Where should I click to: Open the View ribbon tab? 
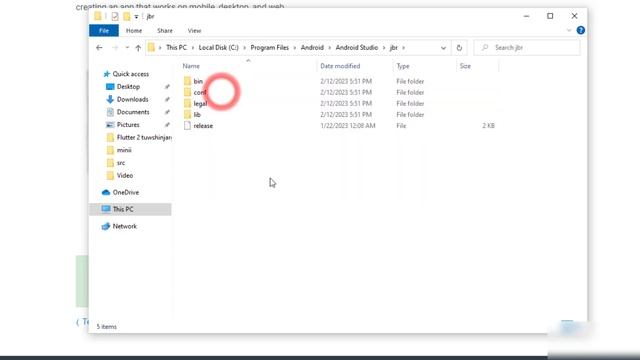194,31
